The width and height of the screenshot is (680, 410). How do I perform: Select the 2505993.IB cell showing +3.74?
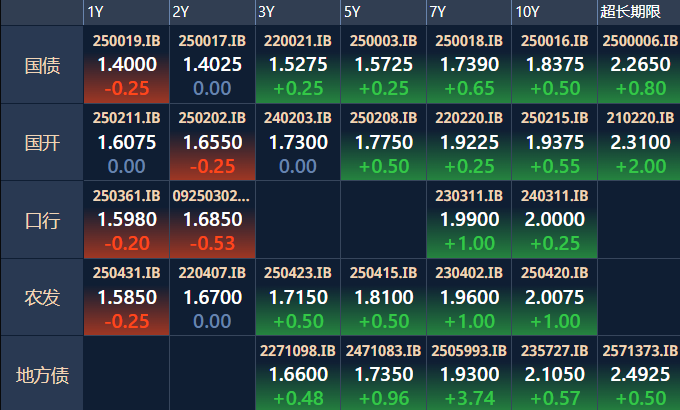pos(467,375)
